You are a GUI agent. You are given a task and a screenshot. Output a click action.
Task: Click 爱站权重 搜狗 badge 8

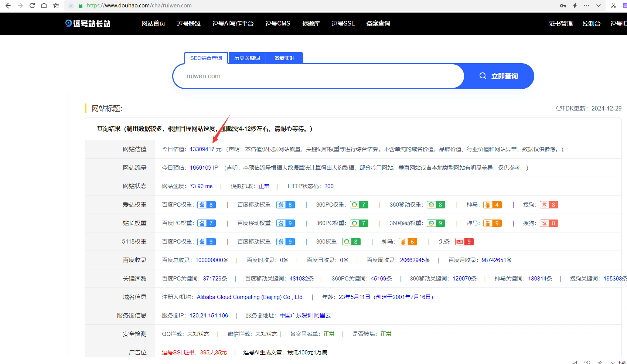(549, 204)
